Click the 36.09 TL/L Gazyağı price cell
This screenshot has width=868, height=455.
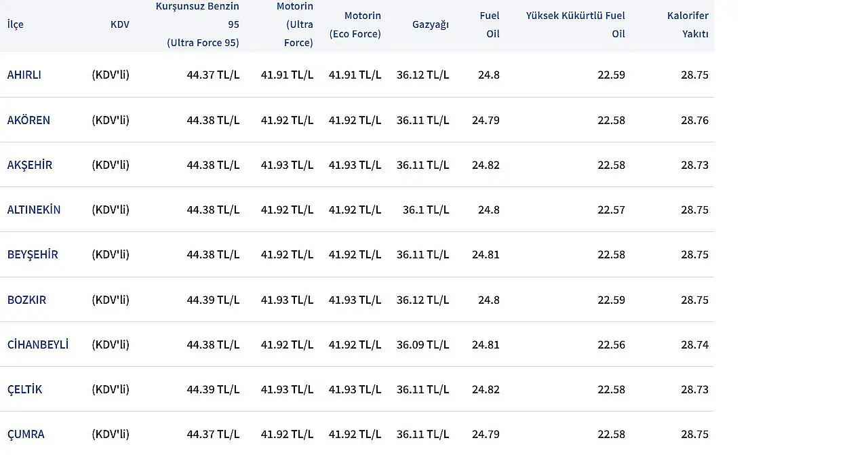pos(422,344)
